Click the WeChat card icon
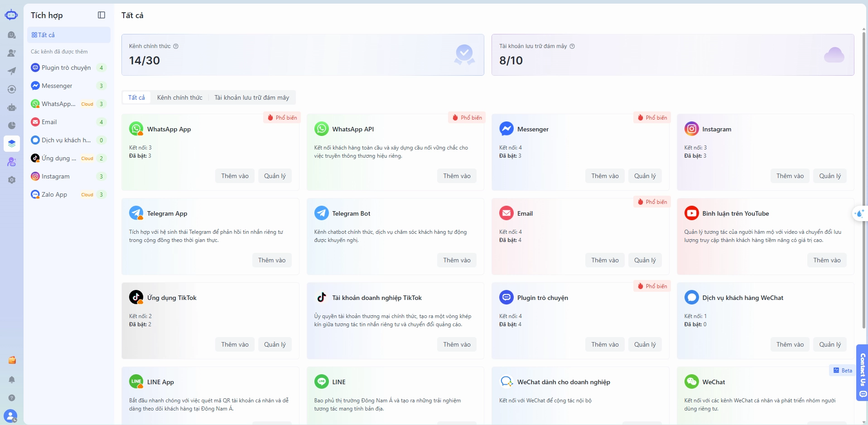Viewport: 868px width, 425px height. click(x=692, y=382)
